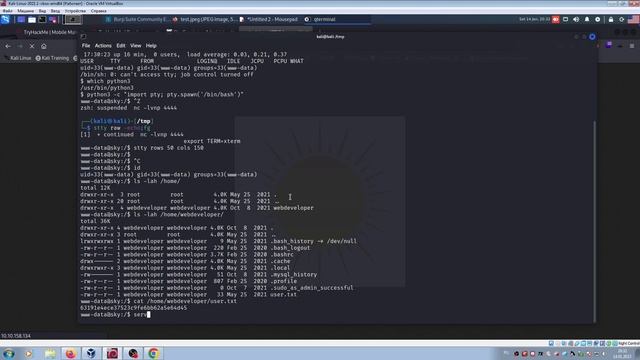Viewport: 640px width, 360px height.
Task: Click 'Right Control' host key indicator
Action: point(629,344)
